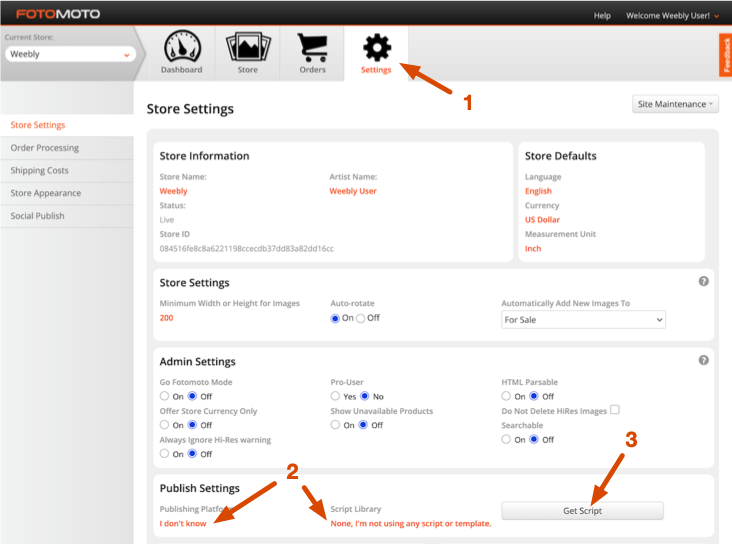This screenshot has height=544, width=732.
Task: Turn Go Fotomoto Mode On
Action: point(164,396)
